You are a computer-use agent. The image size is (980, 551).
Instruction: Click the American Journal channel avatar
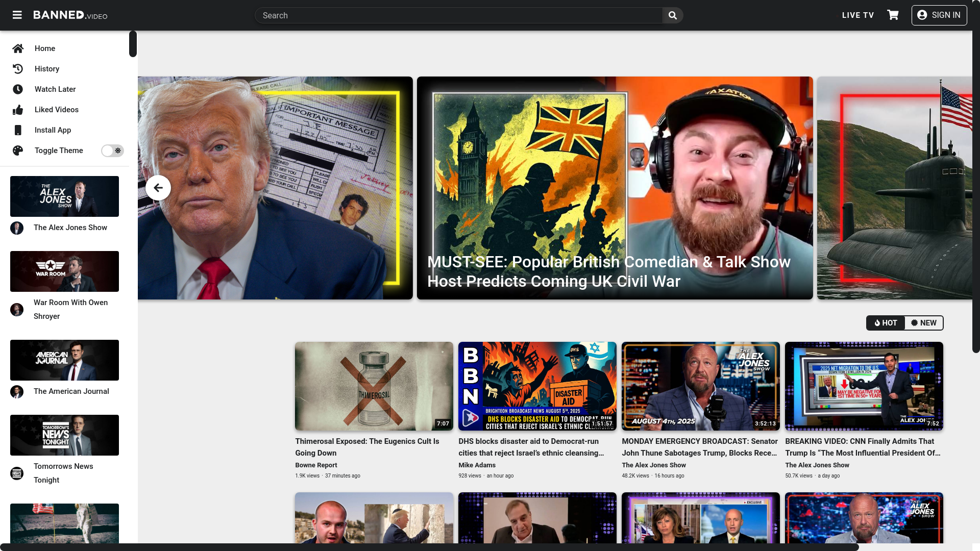point(17,392)
